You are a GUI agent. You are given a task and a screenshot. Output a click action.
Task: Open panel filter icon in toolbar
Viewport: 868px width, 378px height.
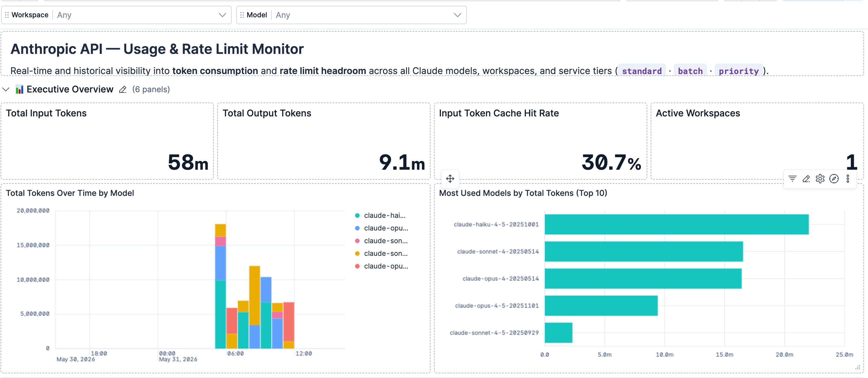point(792,179)
